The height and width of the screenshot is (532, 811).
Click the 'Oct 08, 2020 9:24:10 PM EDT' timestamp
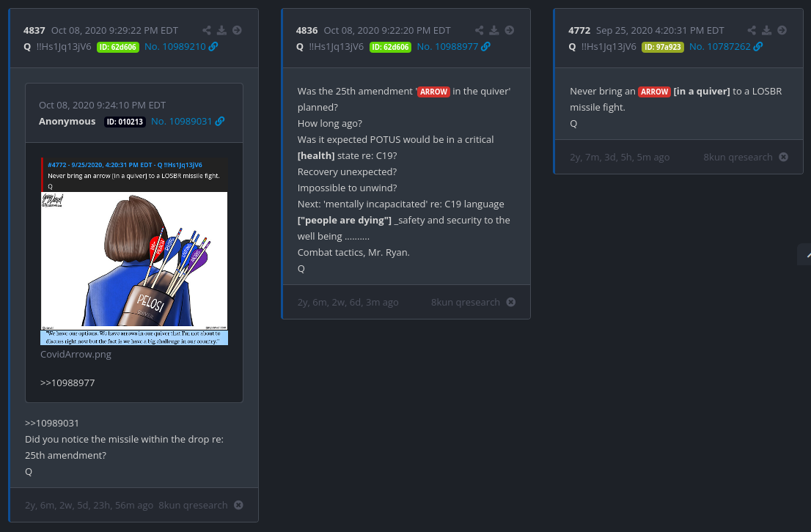(103, 105)
